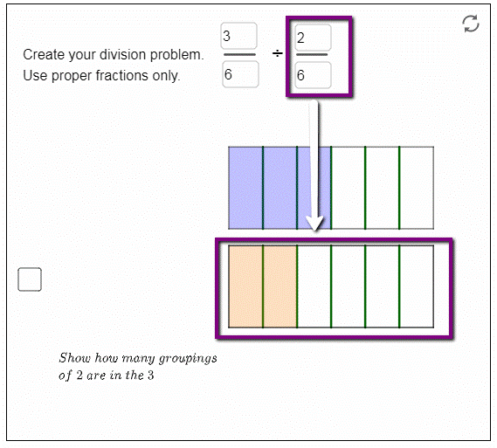The image size is (497, 448).
Task: Select the second fraction's denominator field
Action: coord(314,75)
